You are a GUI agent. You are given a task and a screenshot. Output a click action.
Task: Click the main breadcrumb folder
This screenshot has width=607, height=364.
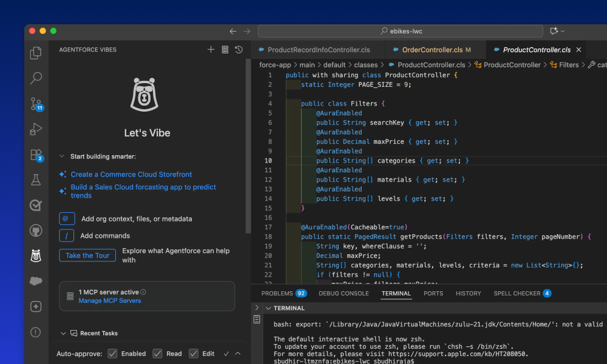(307, 65)
